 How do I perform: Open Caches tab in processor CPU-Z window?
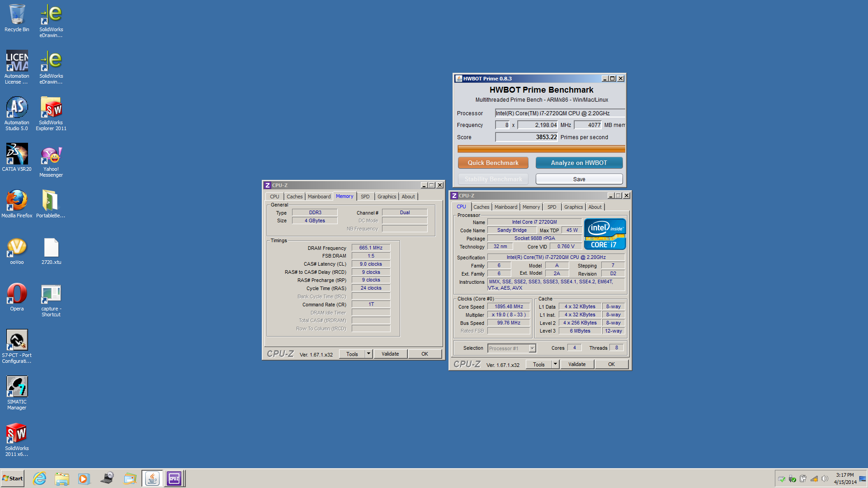(x=481, y=207)
